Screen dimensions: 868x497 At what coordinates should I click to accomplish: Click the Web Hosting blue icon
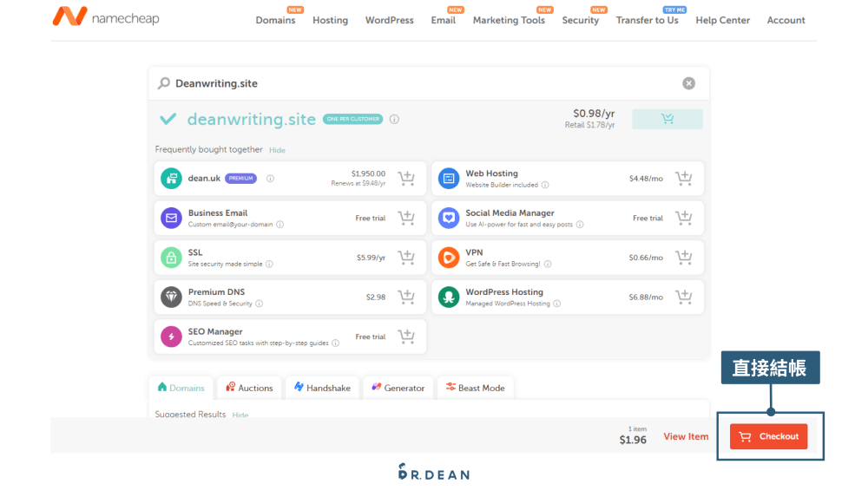click(x=449, y=178)
